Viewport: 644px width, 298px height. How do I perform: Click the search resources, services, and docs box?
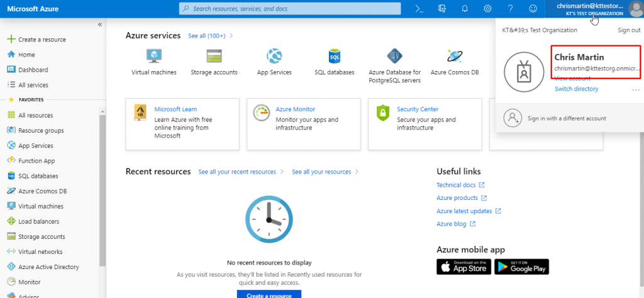pyautogui.click(x=289, y=9)
